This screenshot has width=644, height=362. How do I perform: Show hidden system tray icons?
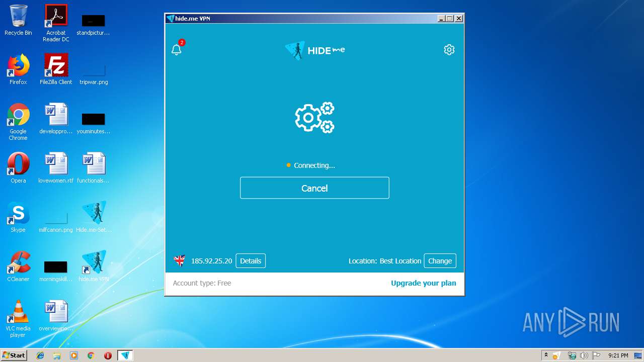pyautogui.click(x=546, y=355)
